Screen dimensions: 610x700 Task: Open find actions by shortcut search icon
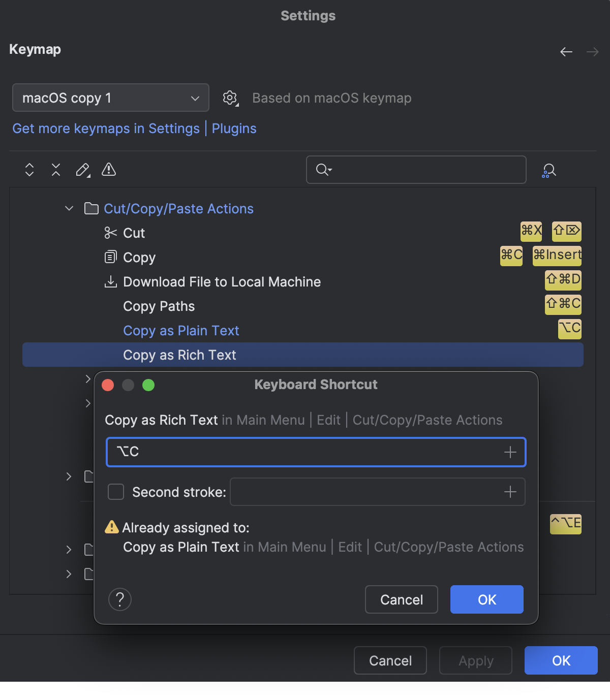pos(549,170)
